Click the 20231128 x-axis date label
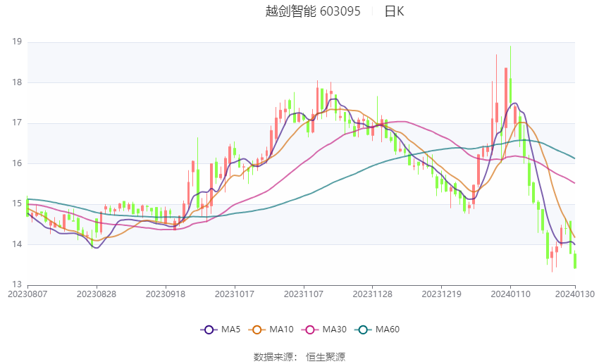This screenshot has width=599, height=364. pos(373,294)
